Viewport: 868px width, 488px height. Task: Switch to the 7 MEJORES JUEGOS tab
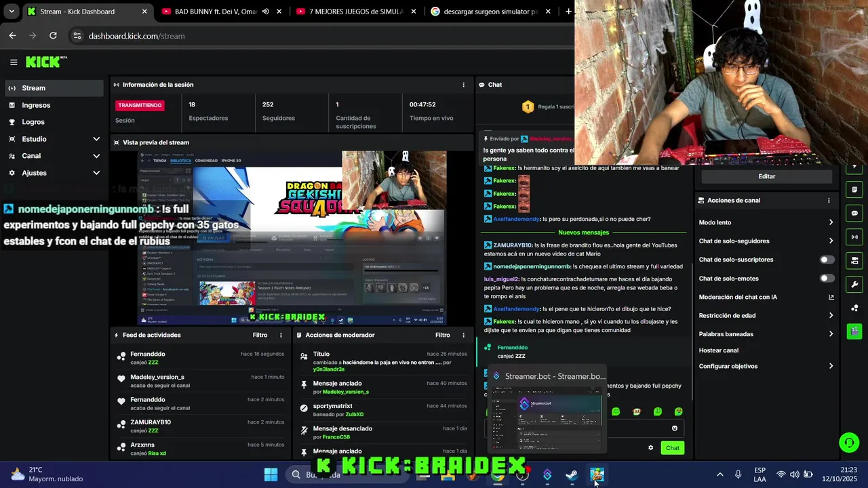pos(355,12)
